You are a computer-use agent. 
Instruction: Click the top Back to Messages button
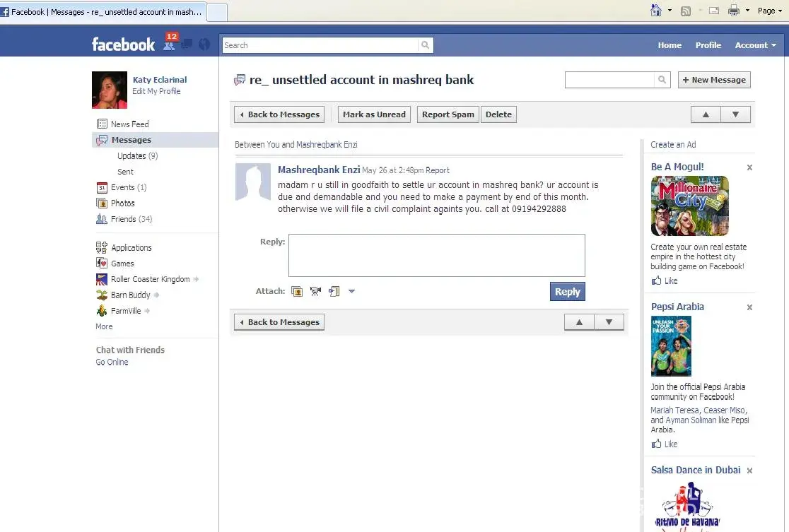tap(279, 114)
